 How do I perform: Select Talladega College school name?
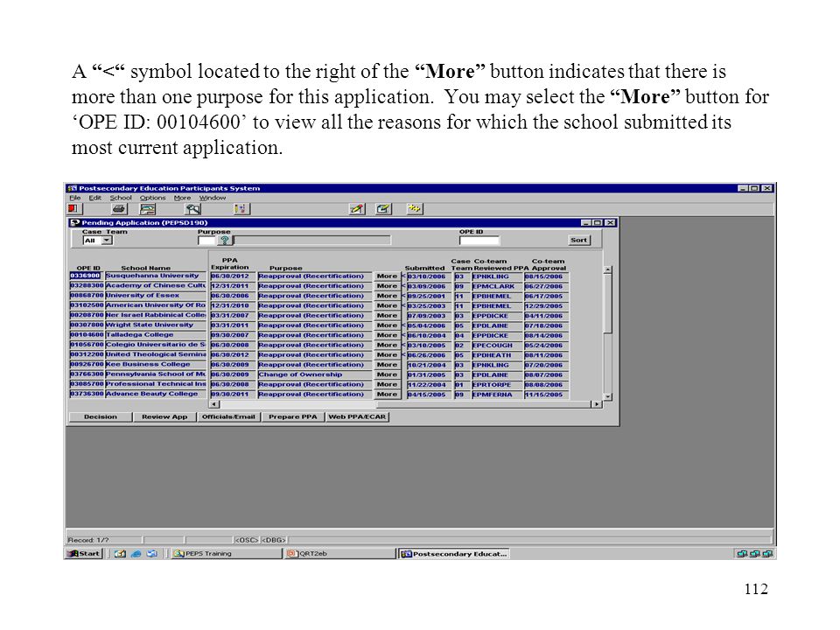[156, 335]
